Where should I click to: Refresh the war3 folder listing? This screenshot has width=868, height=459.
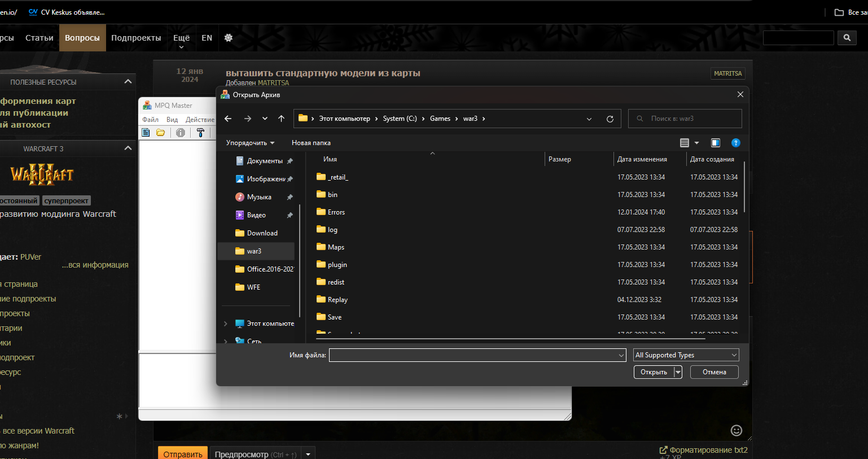click(610, 119)
